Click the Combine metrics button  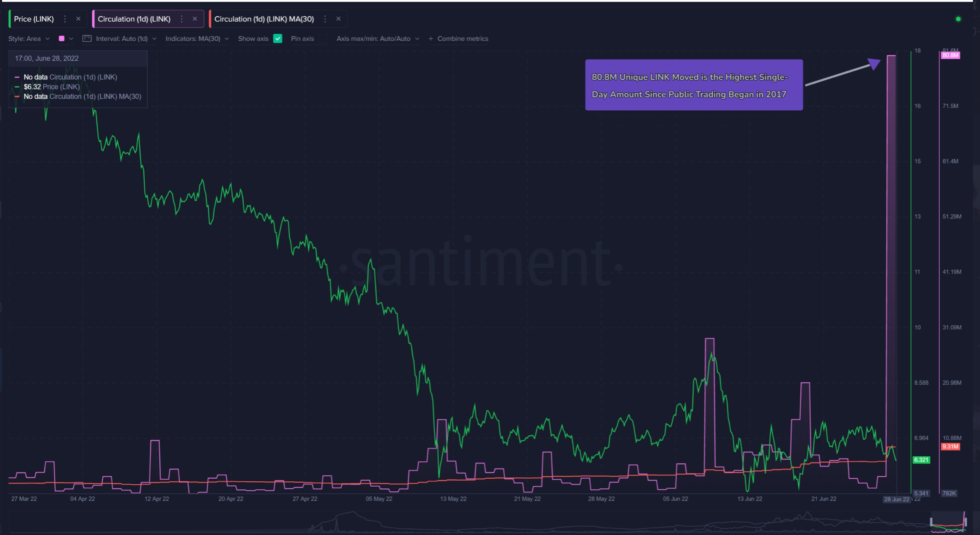(x=463, y=38)
